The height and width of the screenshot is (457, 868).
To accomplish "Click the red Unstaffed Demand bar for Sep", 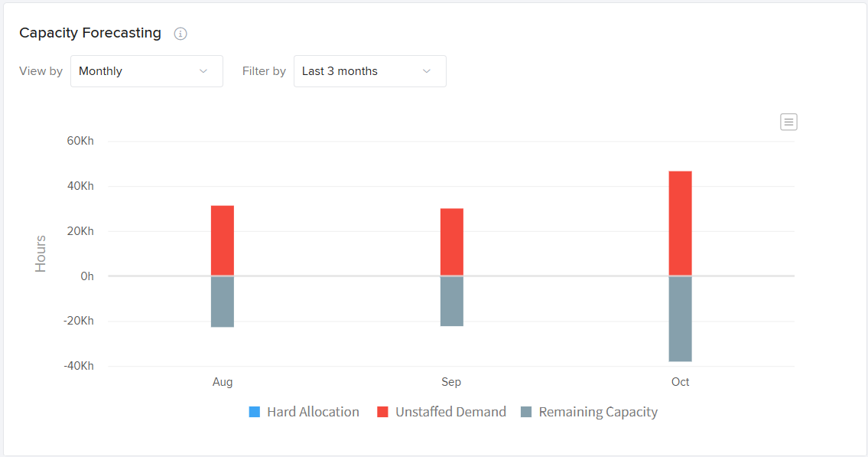I will coord(451,241).
